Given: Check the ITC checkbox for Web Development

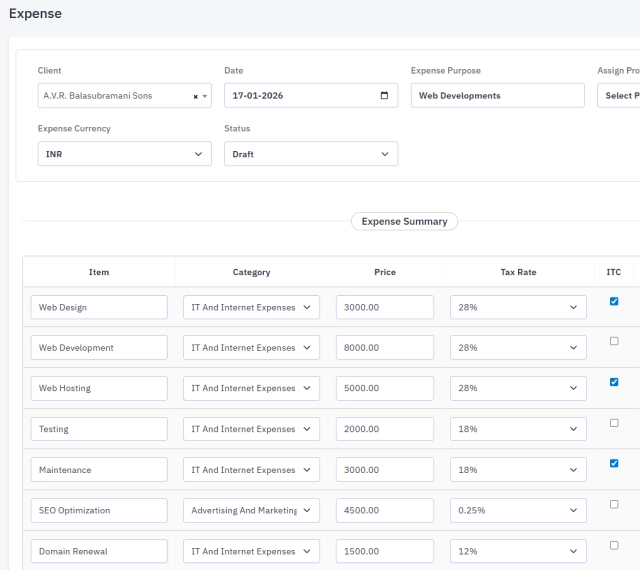Looking at the screenshot, I should coord(614,341).
